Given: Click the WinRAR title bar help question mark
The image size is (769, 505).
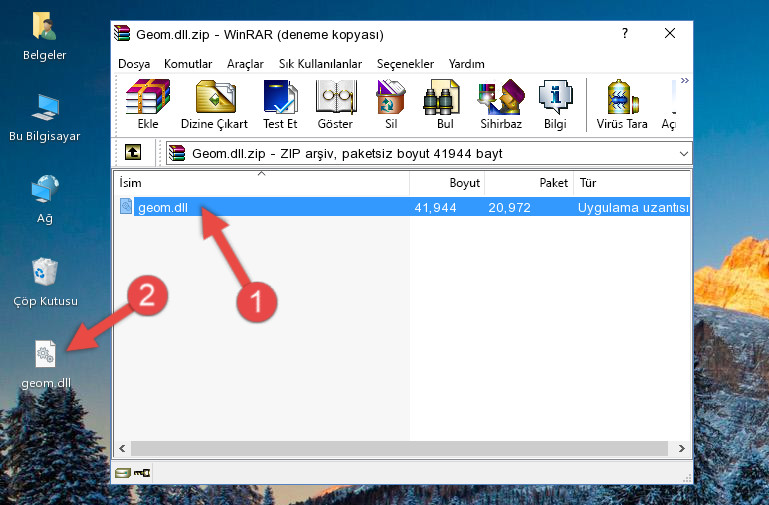Looking at the screenshot, I should [624, 33].
